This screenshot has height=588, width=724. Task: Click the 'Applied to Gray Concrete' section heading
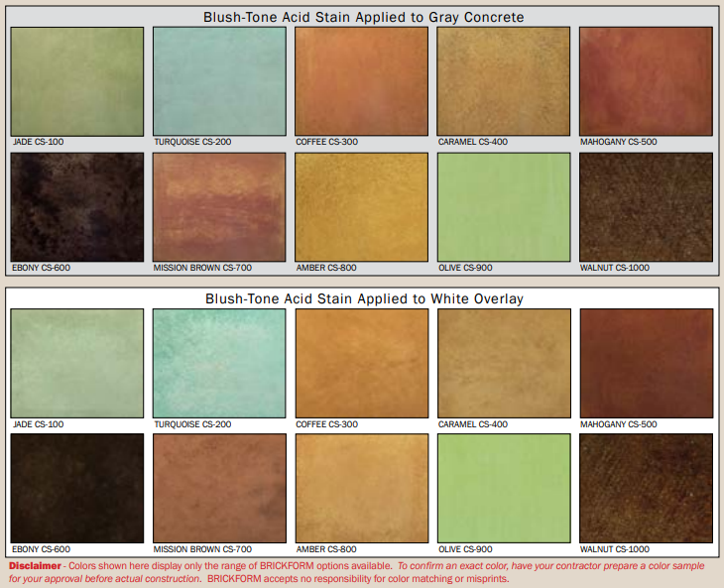(364, 17)
